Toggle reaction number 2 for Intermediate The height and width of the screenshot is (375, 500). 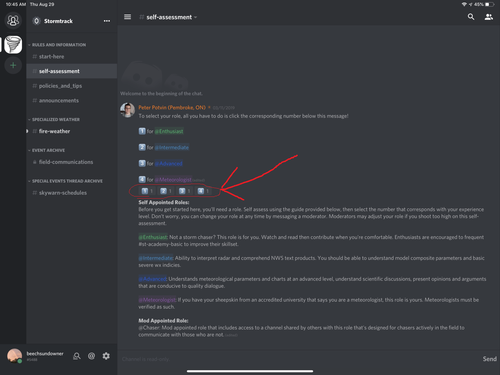coord(166,191)
